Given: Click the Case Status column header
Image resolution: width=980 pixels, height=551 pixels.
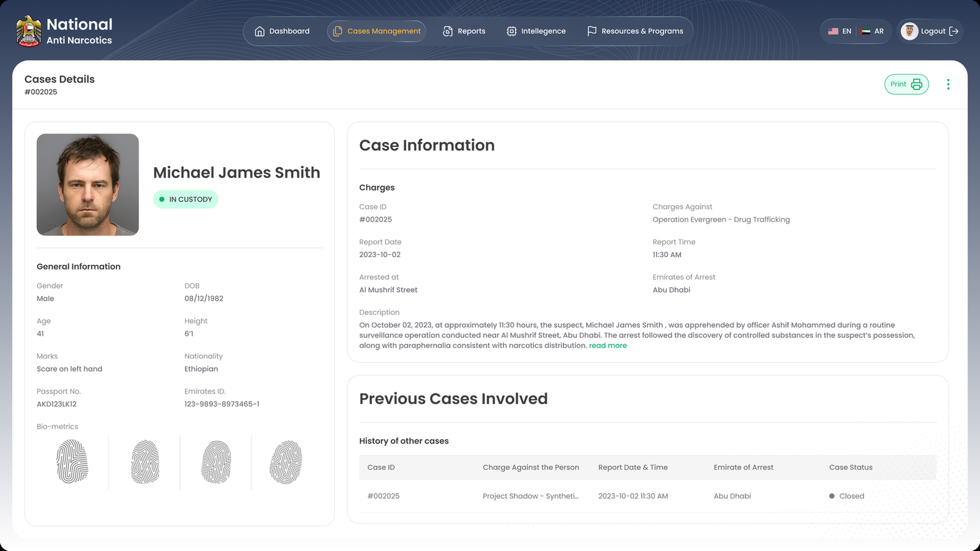Looking at the screenshot, I should click(851, 467).
